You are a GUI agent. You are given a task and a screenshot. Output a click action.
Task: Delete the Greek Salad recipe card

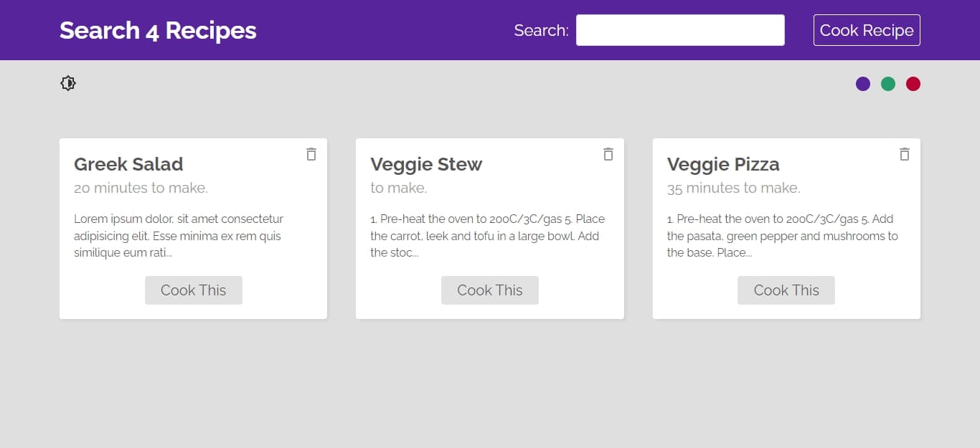pos(311,154)
